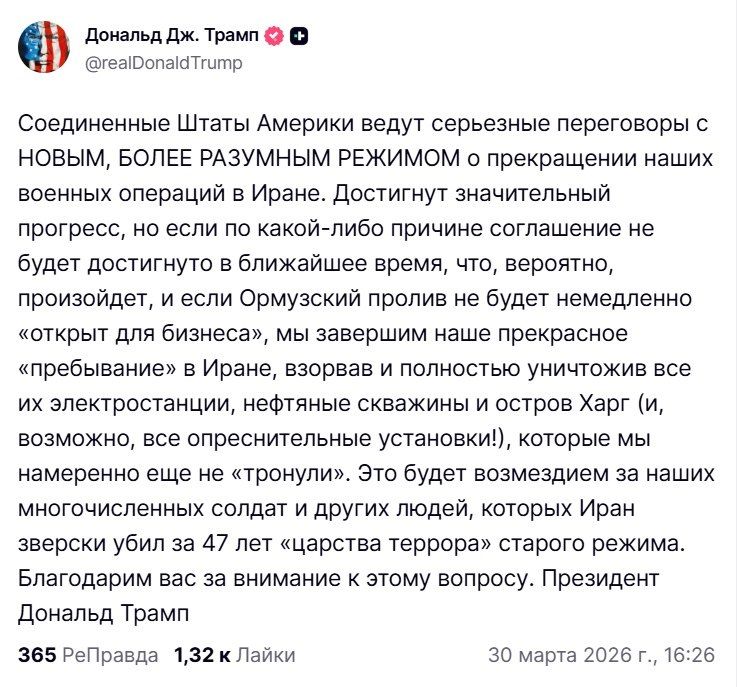This screenshot has width=737, height=687.
Task: Open the Дональд Дж. Трамп display name
Action: tap(171, 37)
